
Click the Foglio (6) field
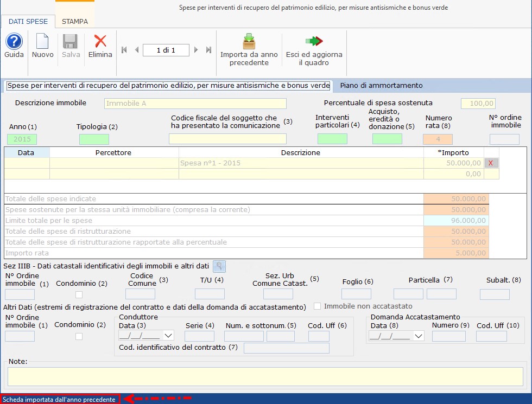tap(356, 294)
